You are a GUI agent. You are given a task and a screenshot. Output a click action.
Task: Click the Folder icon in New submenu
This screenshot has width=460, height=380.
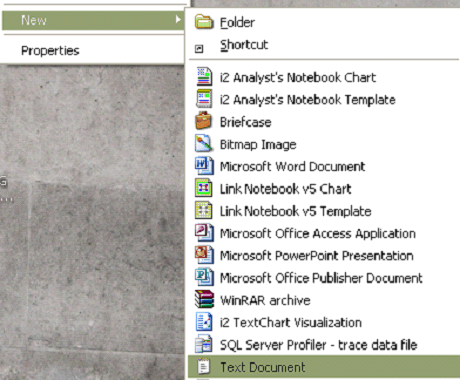204,22
